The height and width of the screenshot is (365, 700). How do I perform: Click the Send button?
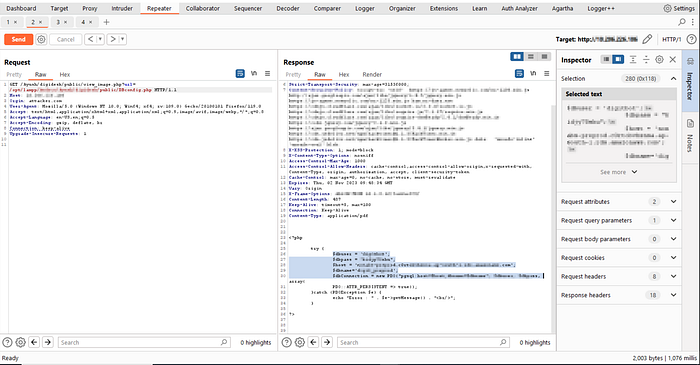18,39
